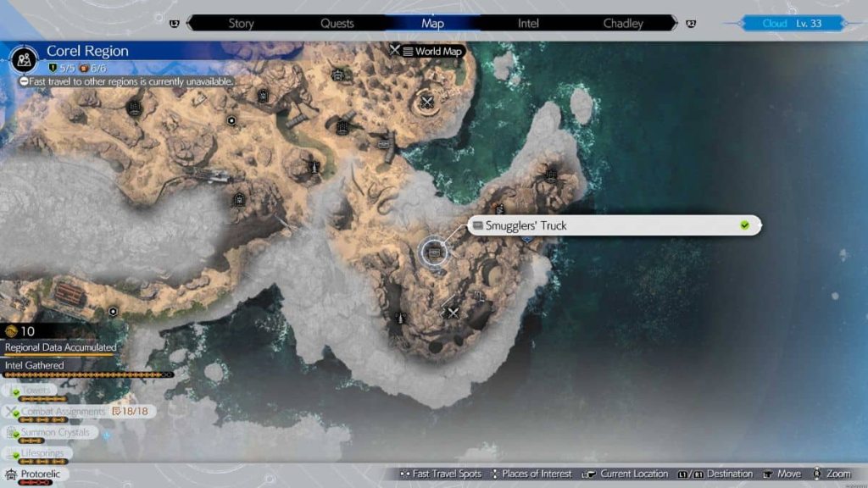Select obelisk marker left of the southern crossed swords
The height and width of the screenshot is (488, 868).
point(400,319)
